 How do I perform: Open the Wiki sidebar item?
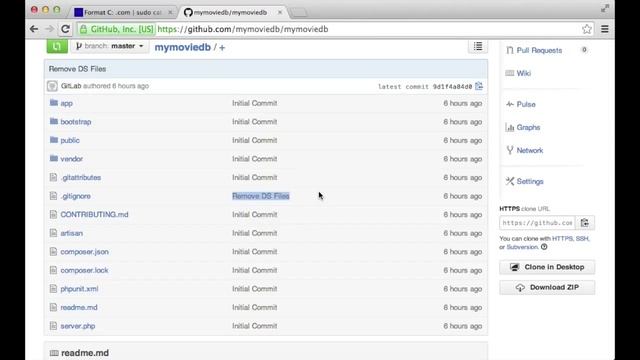(524, 73)
